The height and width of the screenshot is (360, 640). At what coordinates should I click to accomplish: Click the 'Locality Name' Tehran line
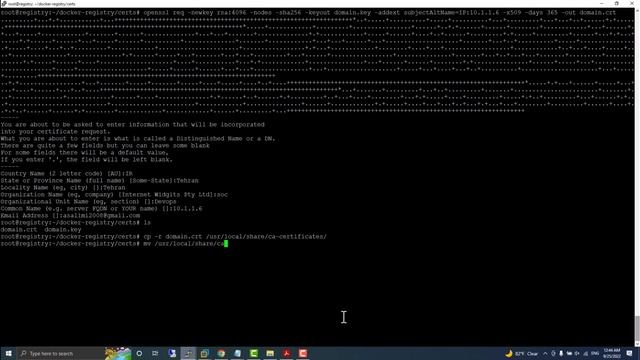click(63, 188)
